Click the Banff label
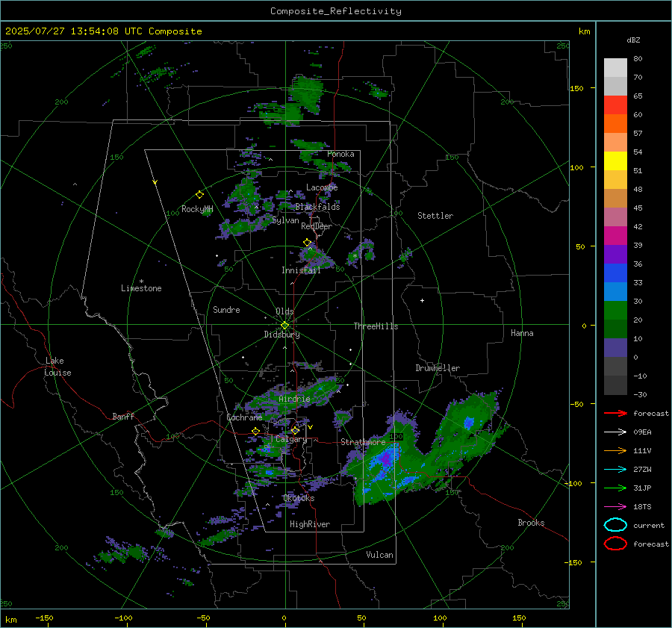The height and width of the screenshot is (628, 672). (x=123, y=416)
